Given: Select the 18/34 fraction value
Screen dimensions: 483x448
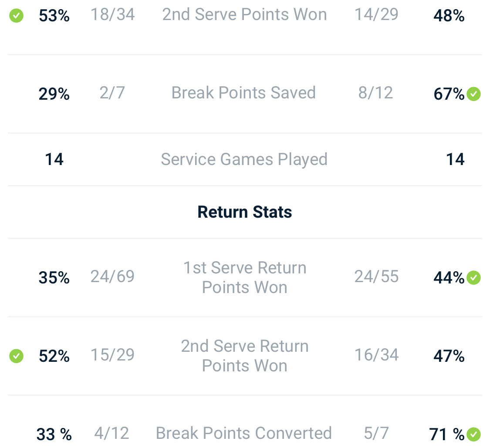Looking at the screenshot, I should [x=112, y=15].
